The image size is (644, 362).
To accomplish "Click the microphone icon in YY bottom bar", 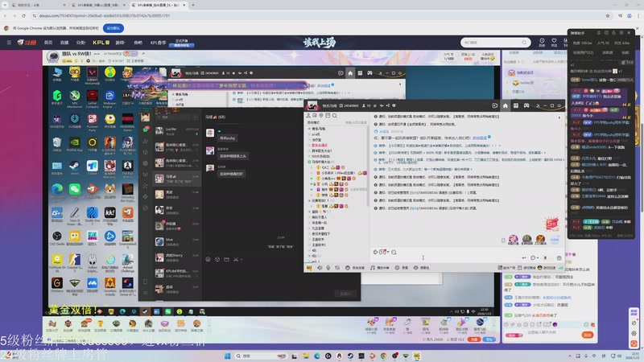I will click(x=328, y=268).
